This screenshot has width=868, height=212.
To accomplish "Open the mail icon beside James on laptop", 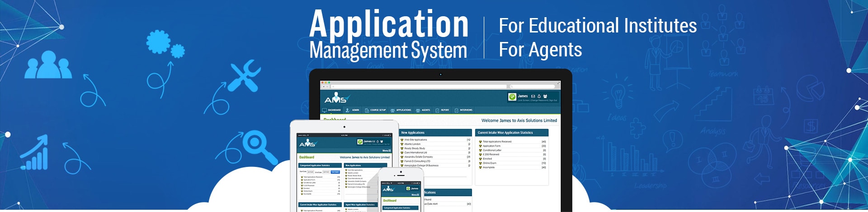I will [x=533, y=96].
